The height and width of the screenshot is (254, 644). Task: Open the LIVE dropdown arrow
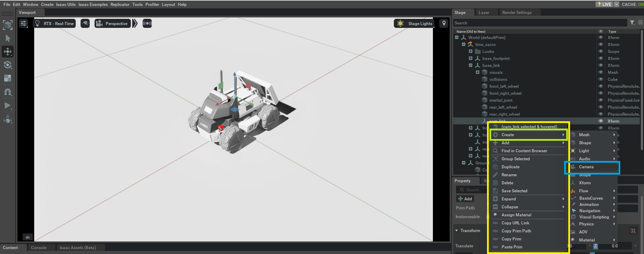click(616, 4)
